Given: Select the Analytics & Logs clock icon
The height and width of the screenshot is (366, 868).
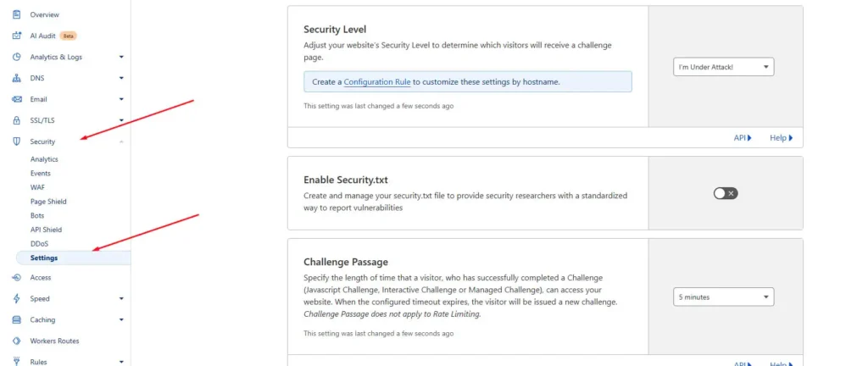Looking at the screenshot, I should point(17,57).
